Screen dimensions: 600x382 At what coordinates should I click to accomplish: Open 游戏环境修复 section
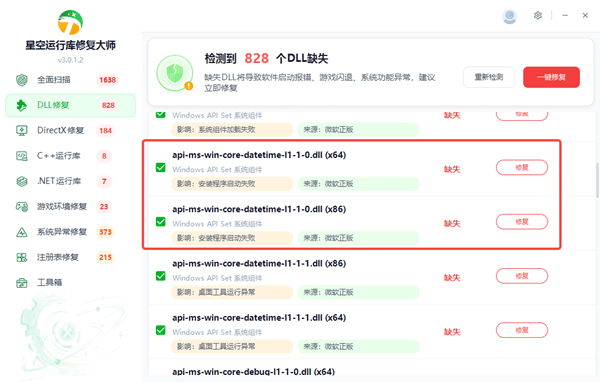(70, 207)
